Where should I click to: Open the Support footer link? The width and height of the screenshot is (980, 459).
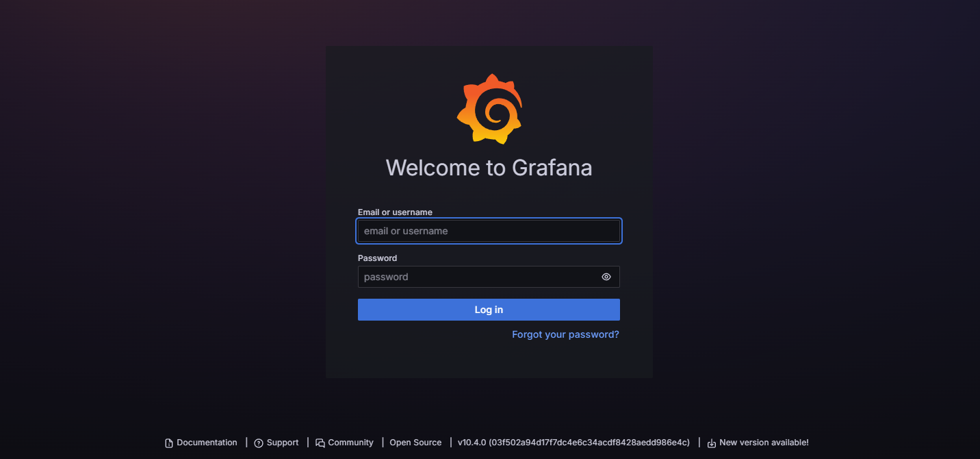pyautogui.click(x=276, y=443)
